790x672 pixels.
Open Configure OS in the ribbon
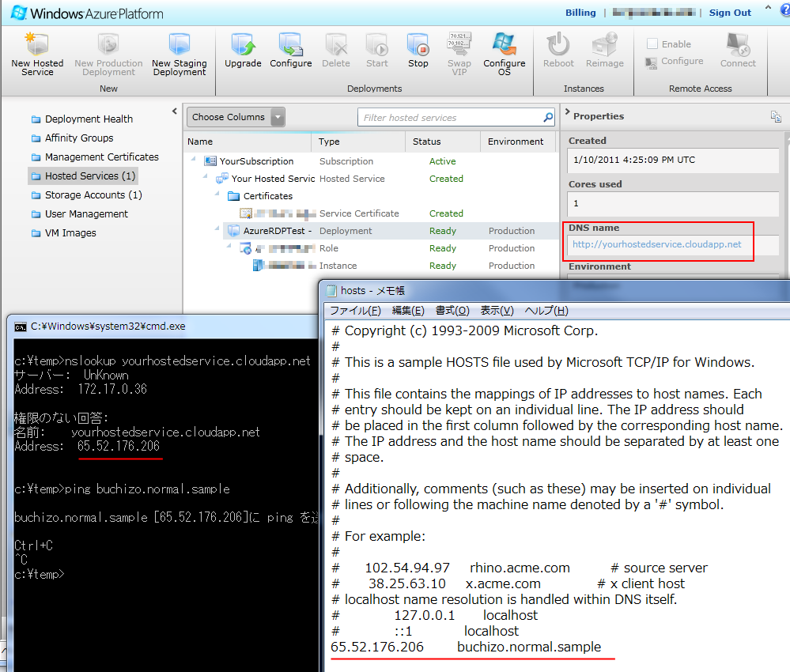tap(504, 45)
